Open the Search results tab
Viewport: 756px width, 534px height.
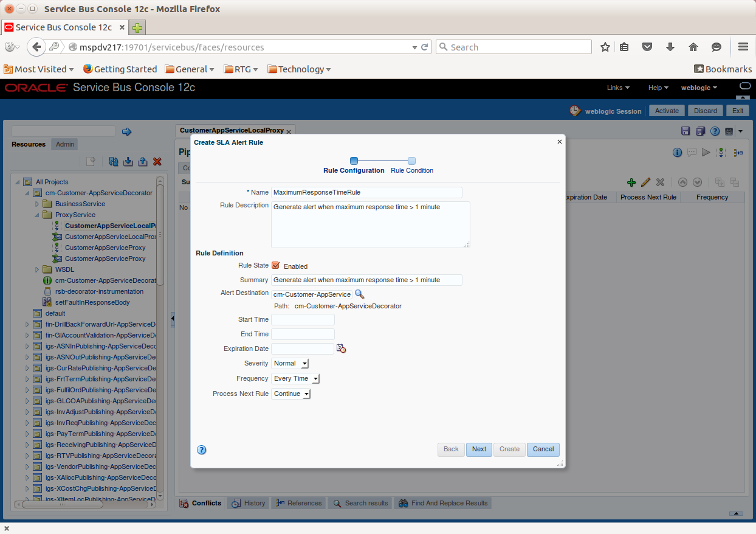[x=360, y=503]
